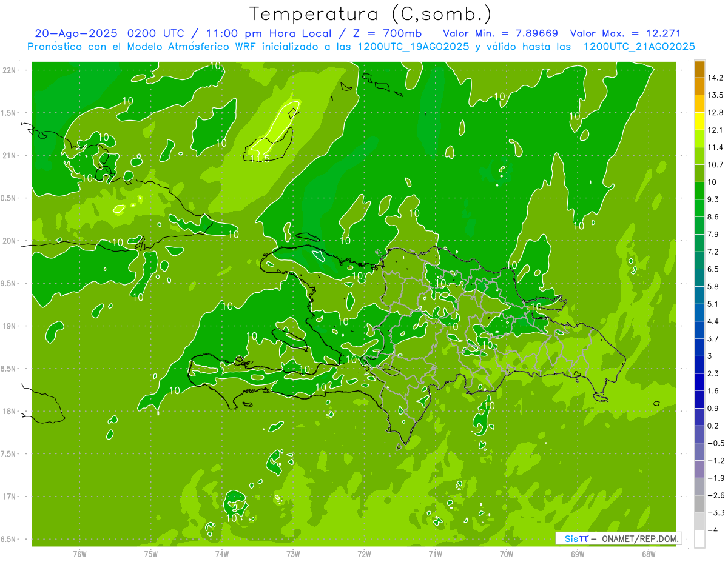Click the legend value "5.1"
This screenshot has height=562, width=728.
click(x=713, y=304)
